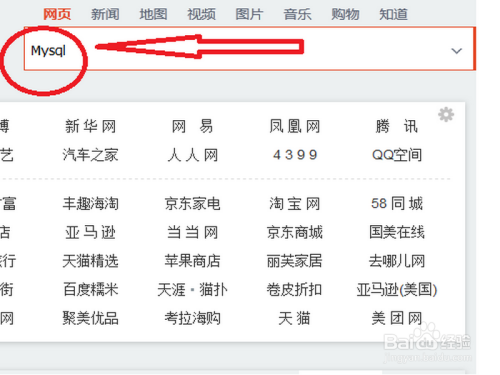
Task: Visit the 新华网 link
Action: (90, 127)
